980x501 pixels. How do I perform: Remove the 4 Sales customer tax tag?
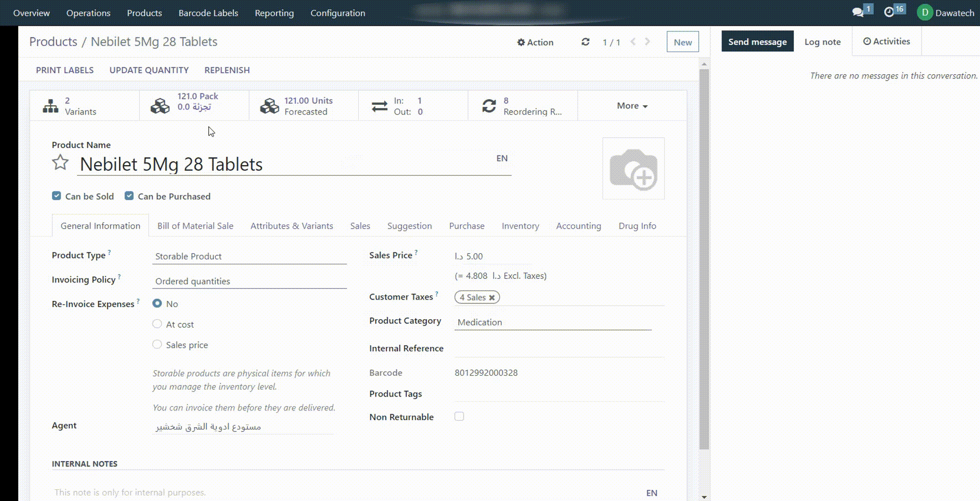point(492,297)
